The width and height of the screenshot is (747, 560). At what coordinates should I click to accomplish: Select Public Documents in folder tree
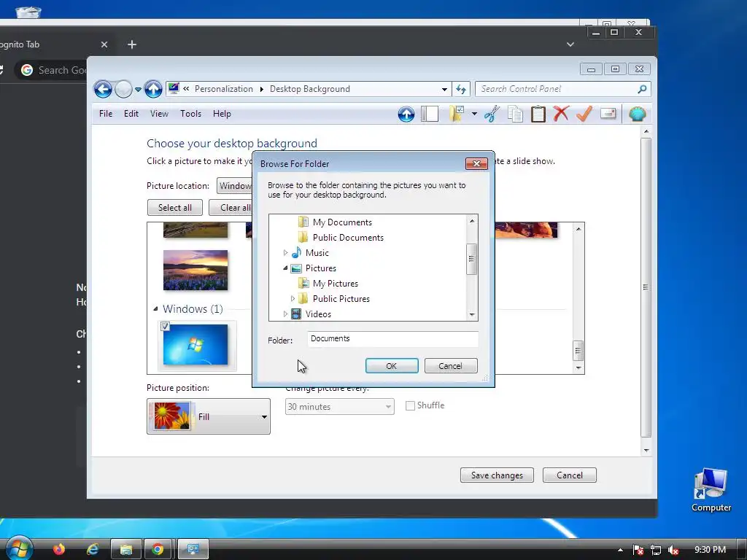click(x=348, y=238)
